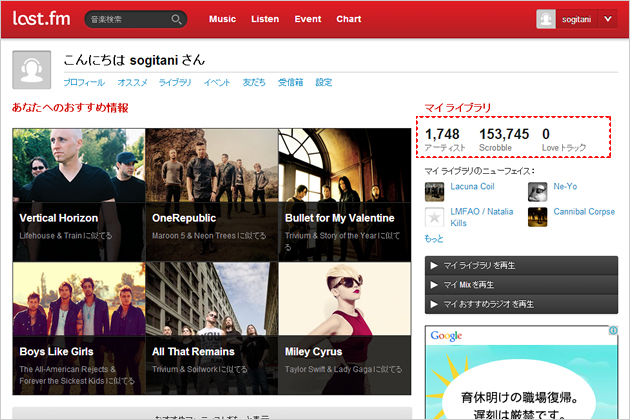
Task: Click the Cannibal Corpse thumbnail icon
Action: click(538, 217)
